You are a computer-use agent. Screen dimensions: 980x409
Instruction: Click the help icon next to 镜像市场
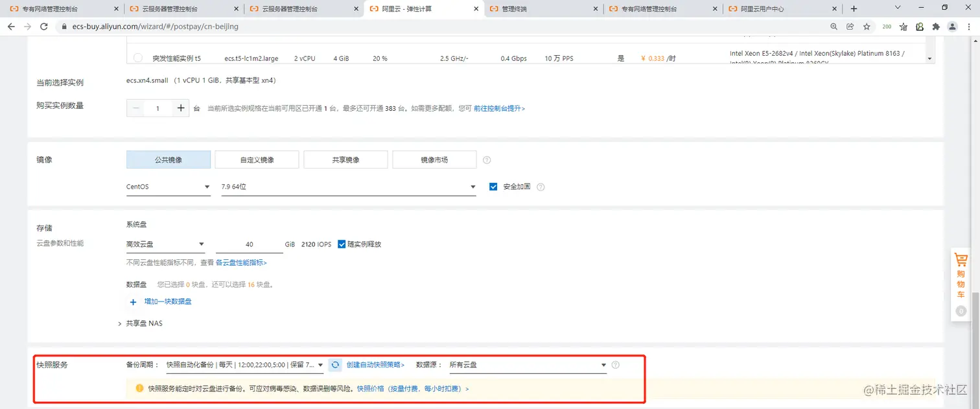click(487, 159)
